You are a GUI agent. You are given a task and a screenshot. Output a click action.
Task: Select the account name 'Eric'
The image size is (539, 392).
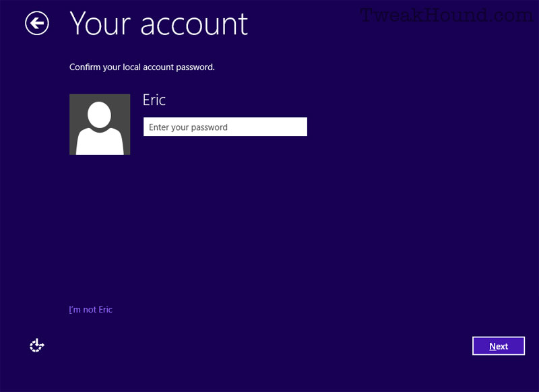[x=154, y=100]
